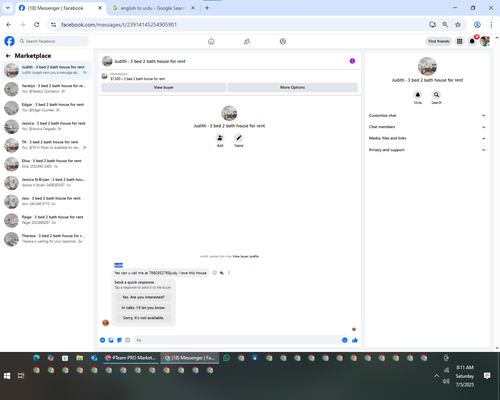Open the profile/groups icon in top navigation
The width and height of the screenshot is (500, 400).
click(283, 41)
